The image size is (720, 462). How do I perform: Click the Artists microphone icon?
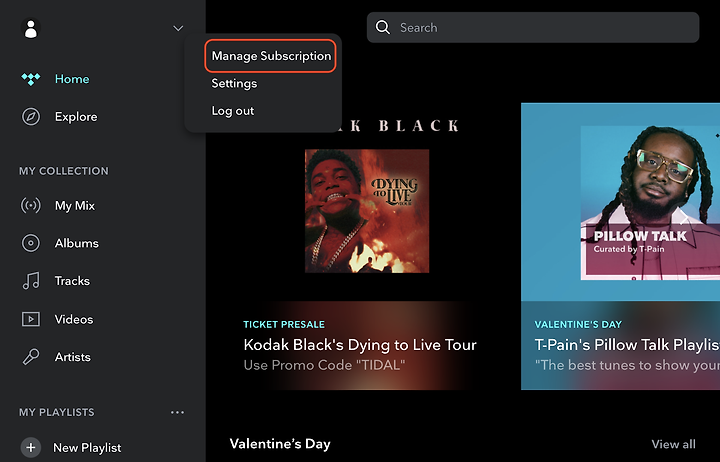click(x=31, y=357)
